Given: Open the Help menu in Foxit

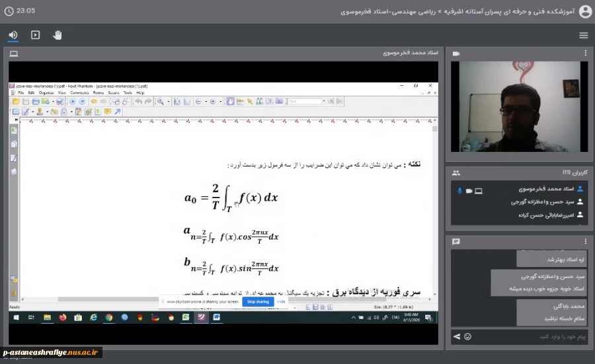Looking at the screenshot, I should 140,92.
